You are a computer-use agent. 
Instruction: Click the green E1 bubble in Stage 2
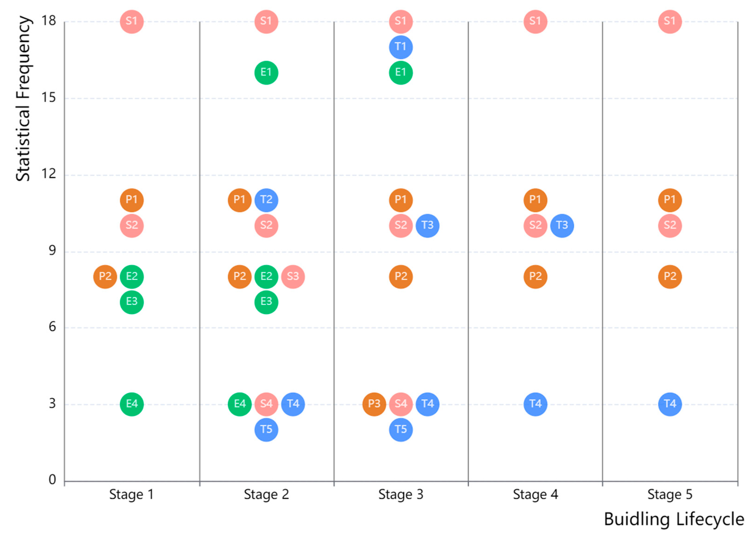click(x=266, y=73)
